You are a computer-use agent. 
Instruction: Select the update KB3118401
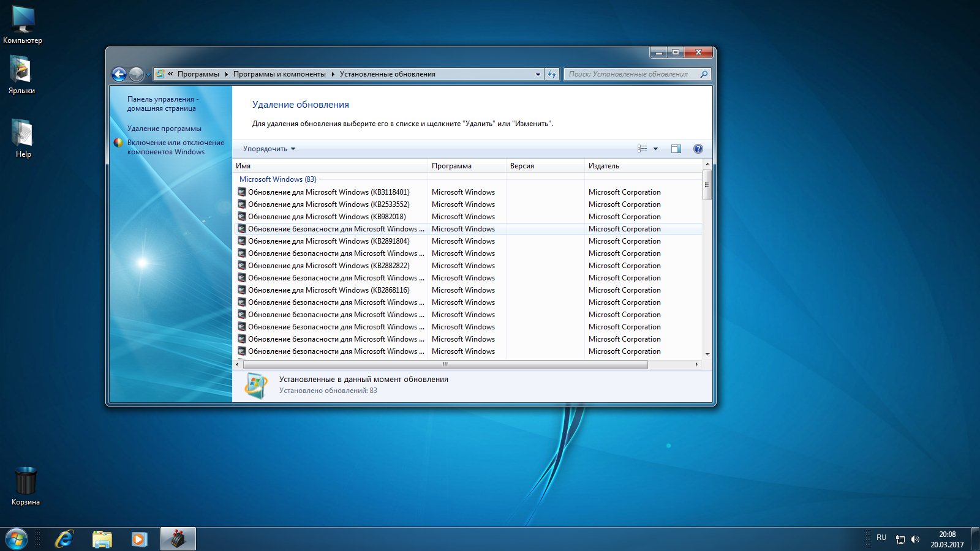[468, 192]
